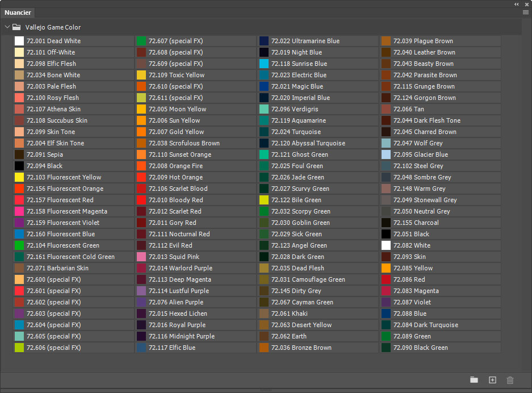Pick the 72.118 Sunrise Blue swatch

click(264, 64)
